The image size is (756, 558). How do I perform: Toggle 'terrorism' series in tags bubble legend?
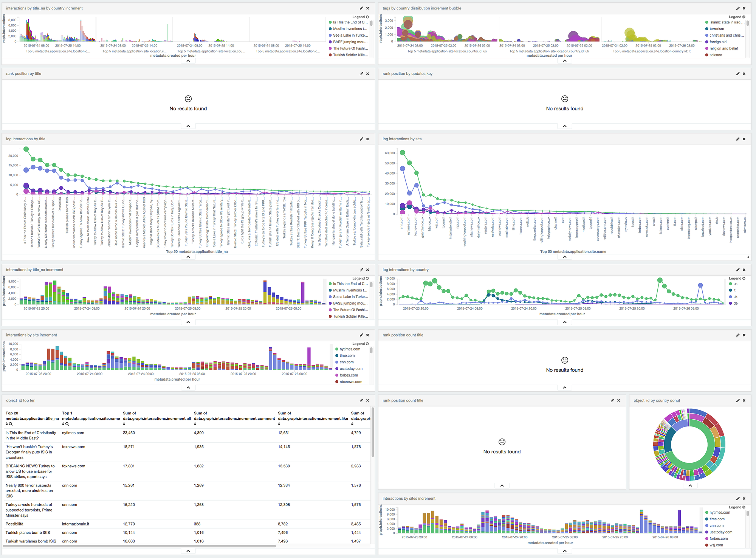pos(716,29)
